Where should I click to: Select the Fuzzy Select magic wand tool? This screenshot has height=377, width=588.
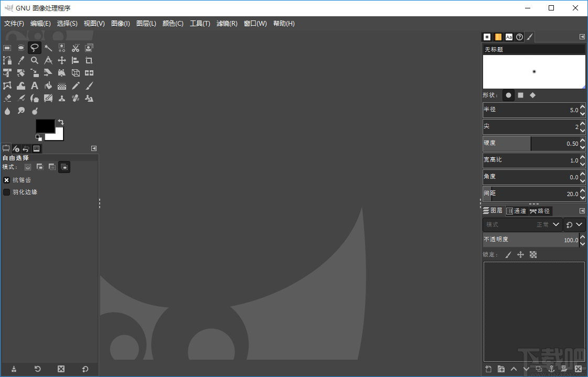pyautogui.click(x=48, y=48)
